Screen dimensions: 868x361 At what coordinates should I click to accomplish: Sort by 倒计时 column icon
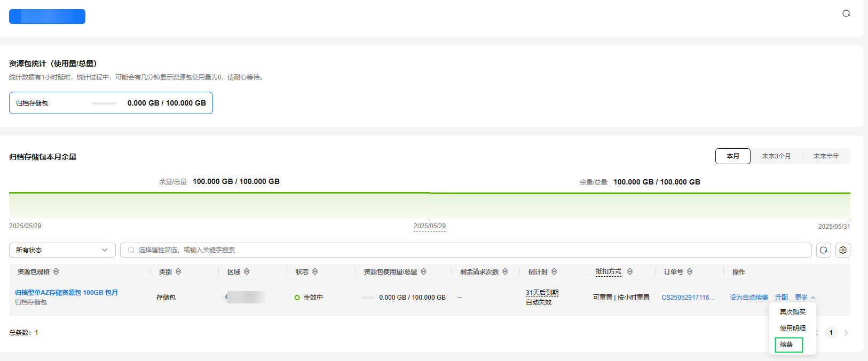tap(554, 271)
